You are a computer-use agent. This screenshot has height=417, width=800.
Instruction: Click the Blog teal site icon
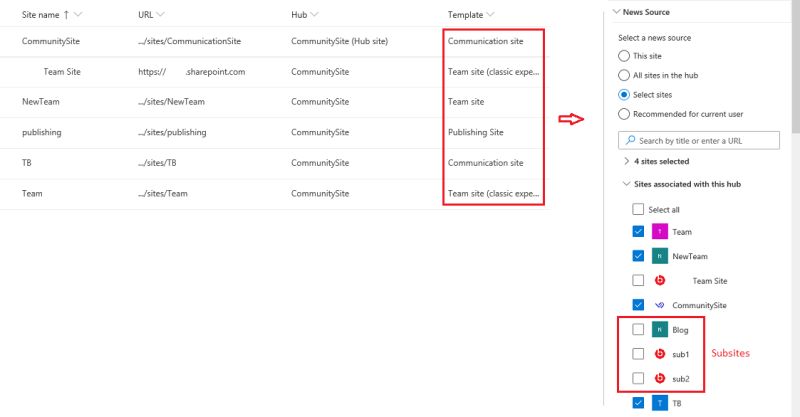coord(660,330)
